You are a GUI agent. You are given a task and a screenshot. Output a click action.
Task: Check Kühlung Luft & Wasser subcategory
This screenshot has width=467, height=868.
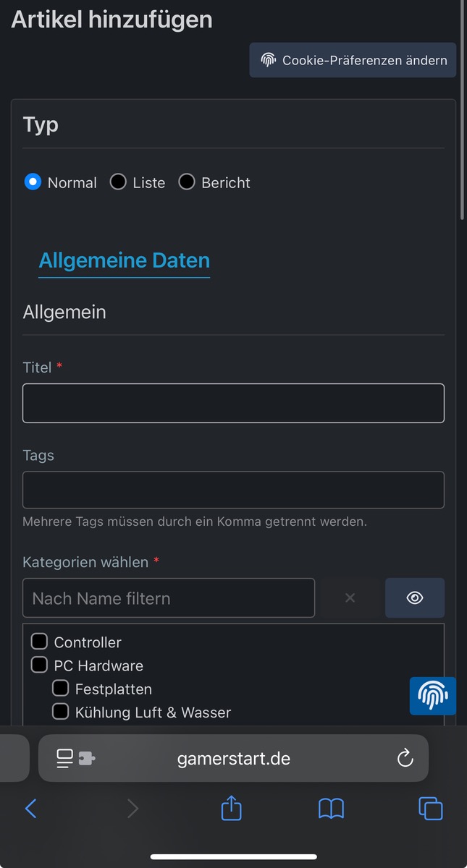61,712
